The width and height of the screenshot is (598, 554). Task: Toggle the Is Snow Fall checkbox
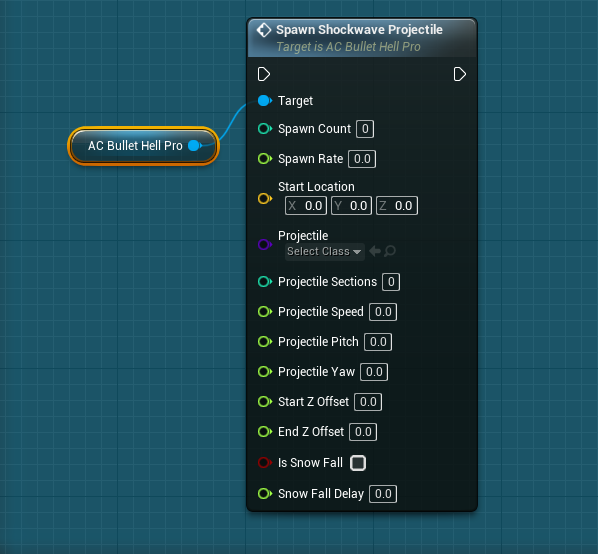[x=358, y=463]
